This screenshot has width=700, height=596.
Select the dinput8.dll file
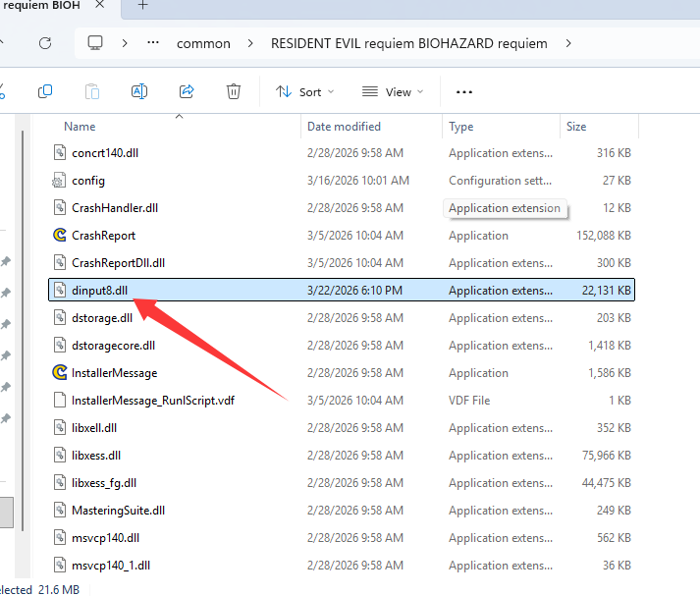pyautogui.click(x=99, y=291)
